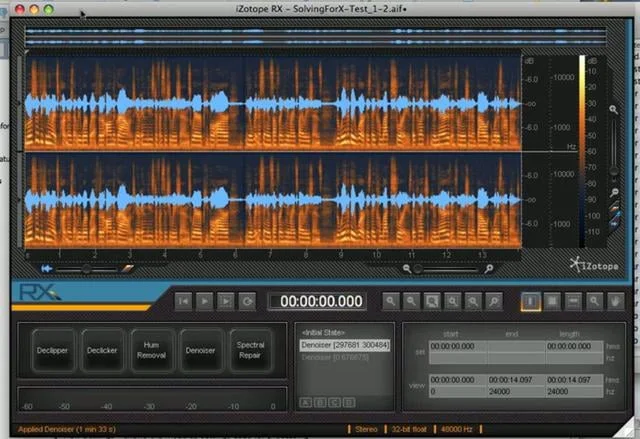The height and width of the screenshot is (439, 640).
Task: Click the selection length time field
Action: [x=574, y=346]
